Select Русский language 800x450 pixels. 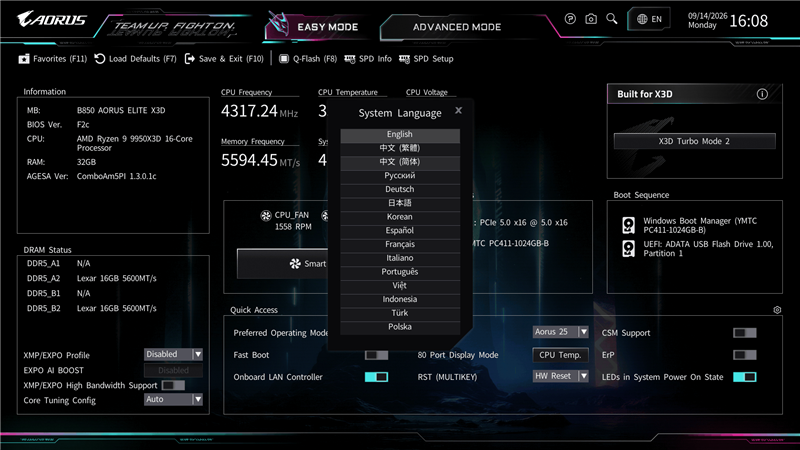[x=400, y=176]
